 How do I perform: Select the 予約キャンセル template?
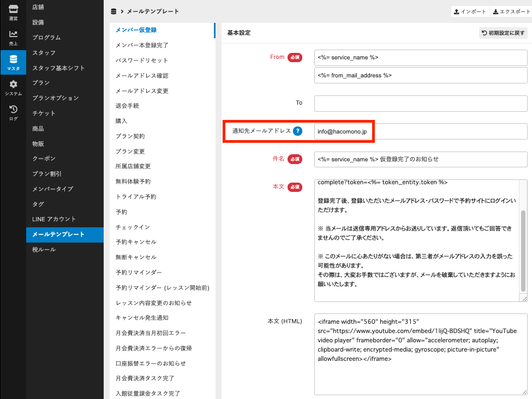point(136,242)
